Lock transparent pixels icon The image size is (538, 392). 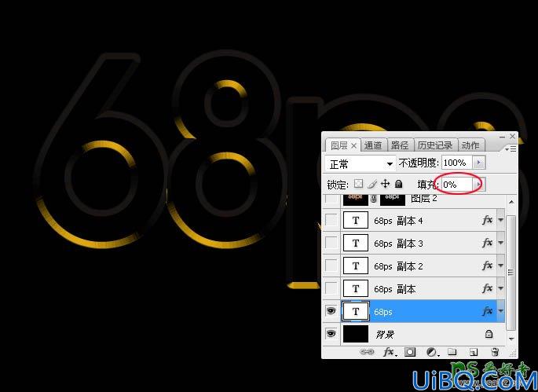click(x=359, y=184)
